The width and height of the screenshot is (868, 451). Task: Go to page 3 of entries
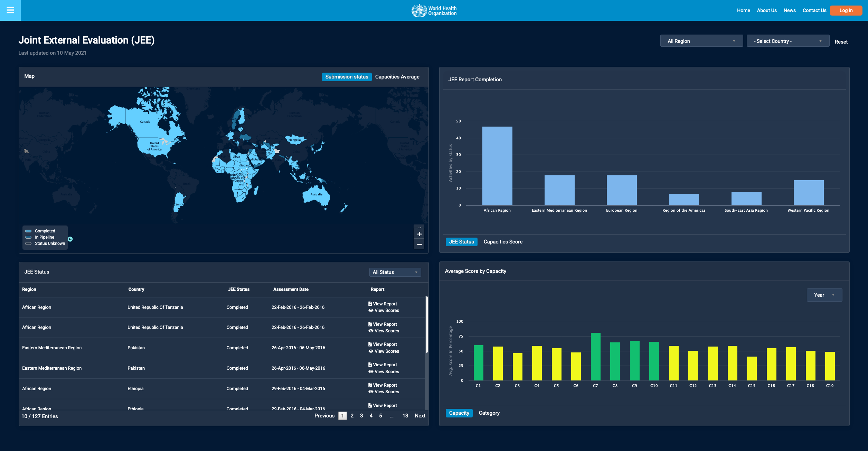(x=361, y=416)
